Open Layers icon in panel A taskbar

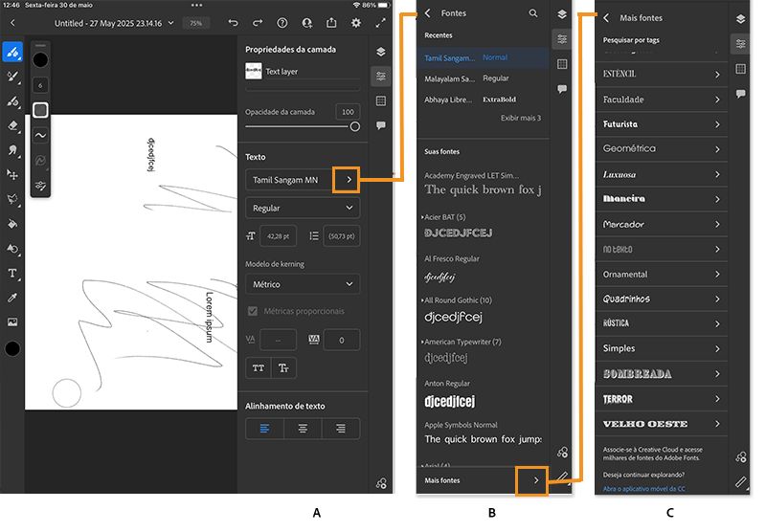[381, 52]
